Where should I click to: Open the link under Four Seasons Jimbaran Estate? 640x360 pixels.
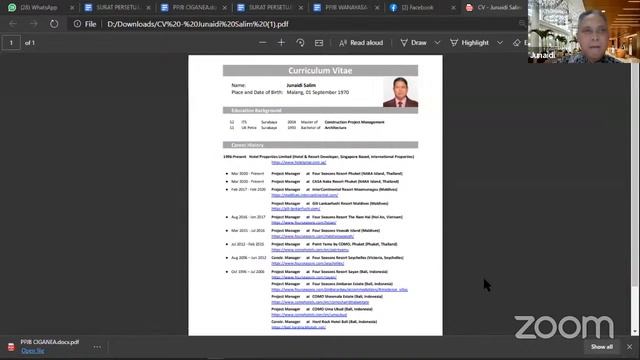339,289
